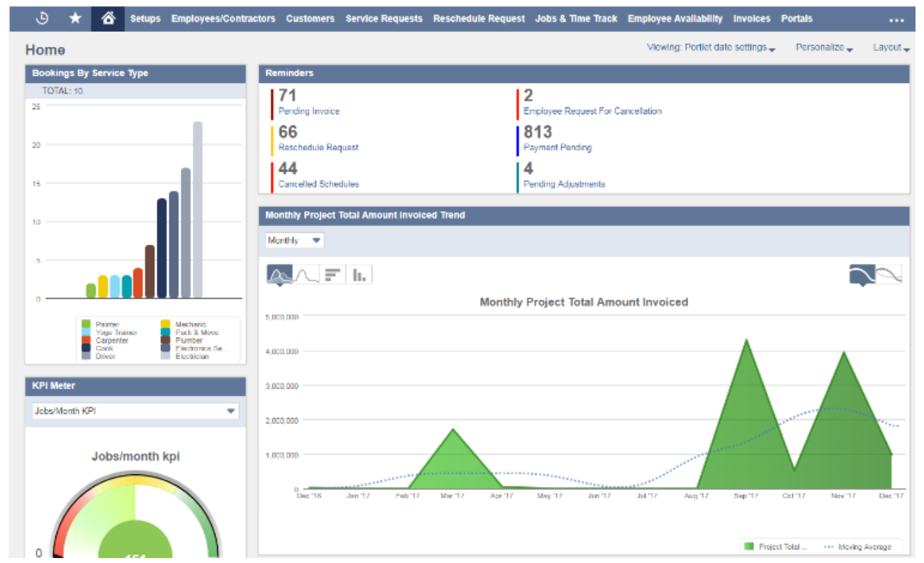Screen dimensions: 924x563
Task: Switch trend chart to horizontal bar view
Action: (x=332, y=274)
